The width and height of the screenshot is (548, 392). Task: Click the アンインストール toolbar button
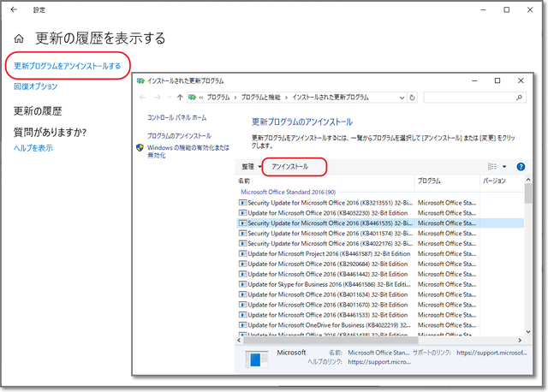click(289, 166)
